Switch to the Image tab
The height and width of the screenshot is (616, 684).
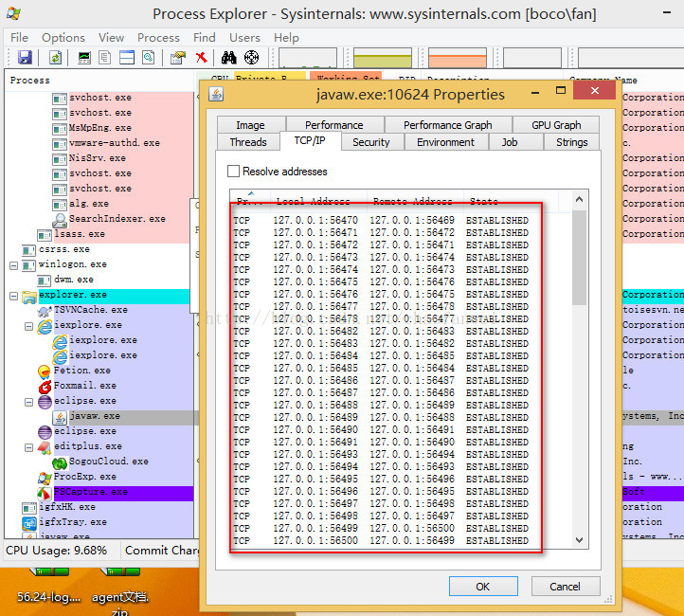tap(251, 125)
